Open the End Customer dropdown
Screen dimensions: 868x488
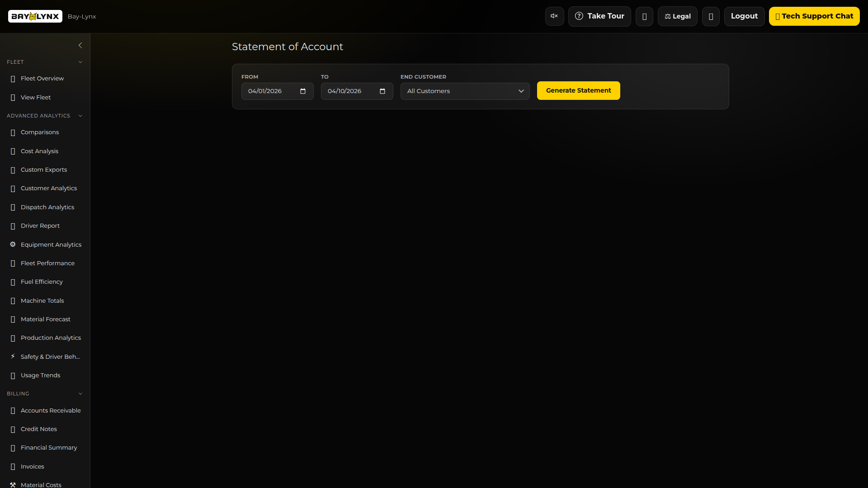pos(465,91)
